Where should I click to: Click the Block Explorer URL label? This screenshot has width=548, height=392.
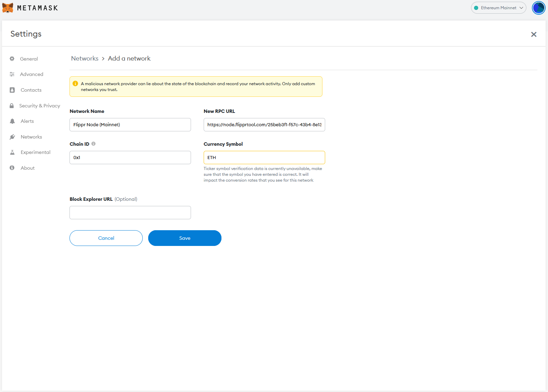click(91, 199)
